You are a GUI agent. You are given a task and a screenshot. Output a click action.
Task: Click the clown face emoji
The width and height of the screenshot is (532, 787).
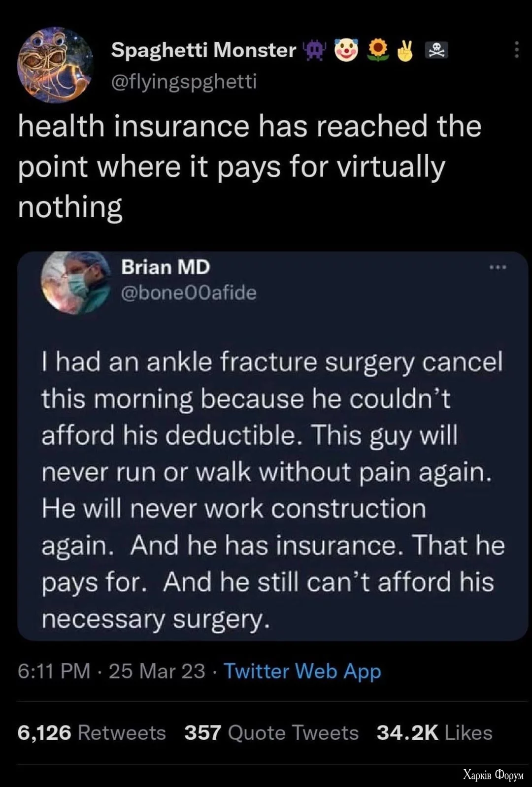(347, 50)
